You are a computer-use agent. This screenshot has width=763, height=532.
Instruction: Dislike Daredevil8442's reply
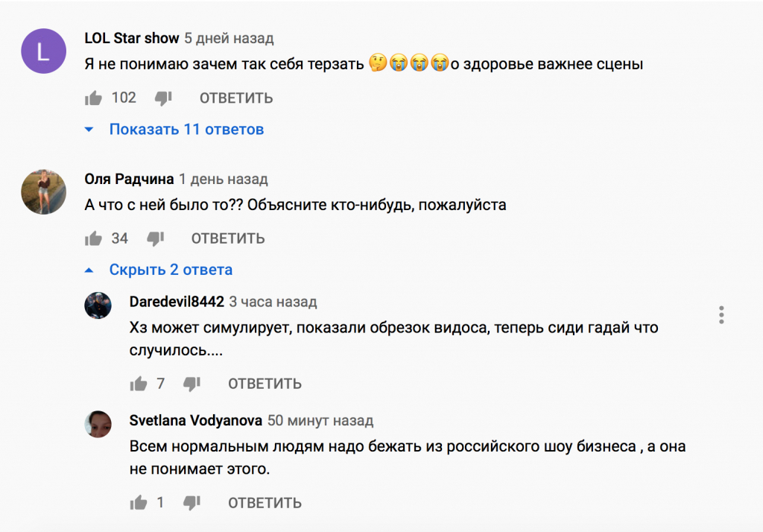(x=191, y=384)
